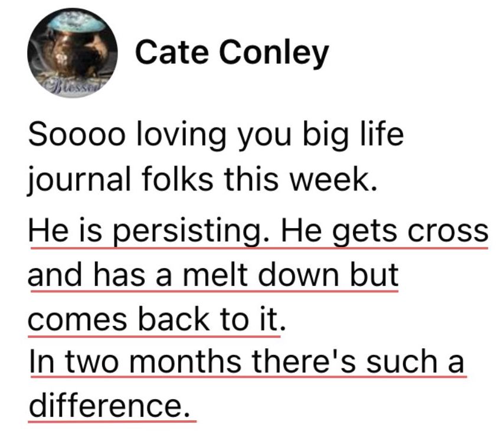Click the first name 'Cate' in the header
This screenshot has width=504, height=438.
pyautogui.click(x=172, y=52)
